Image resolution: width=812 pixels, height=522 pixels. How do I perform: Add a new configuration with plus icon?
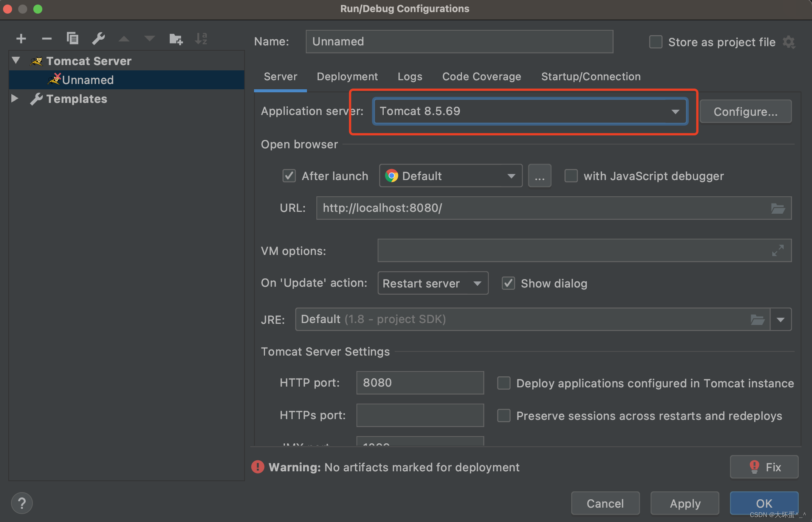21,39
